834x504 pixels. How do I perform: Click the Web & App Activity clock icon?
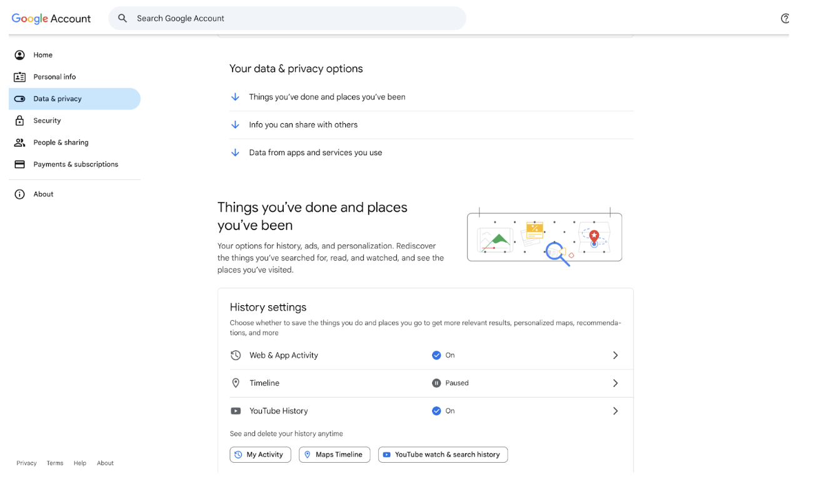(x=236, y=355)
